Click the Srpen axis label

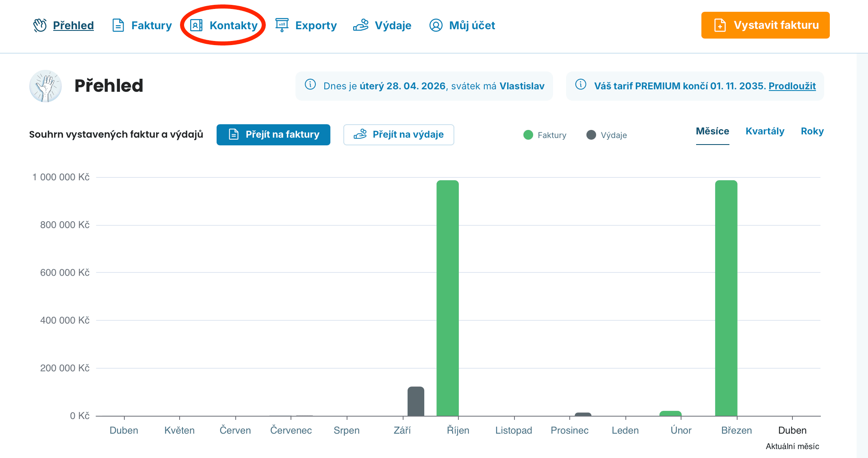347,430
